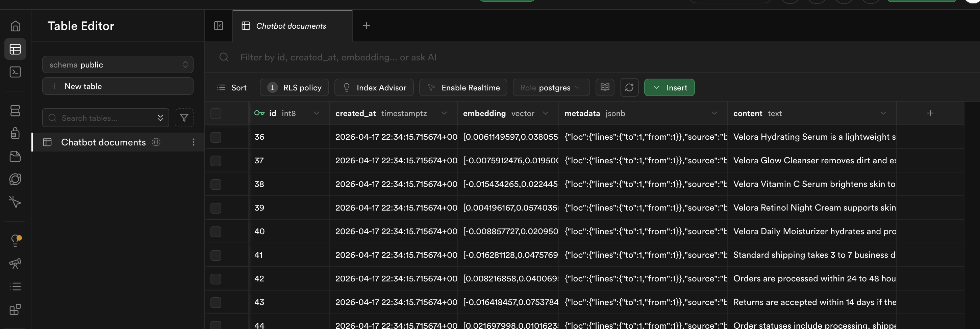Click content cell Standard shipping takes

click(x=812, y=255)
